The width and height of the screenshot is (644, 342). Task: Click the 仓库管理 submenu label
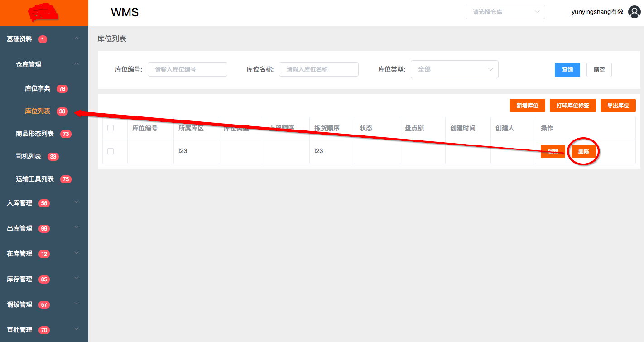pyautogui.click(x=29, y=65)
